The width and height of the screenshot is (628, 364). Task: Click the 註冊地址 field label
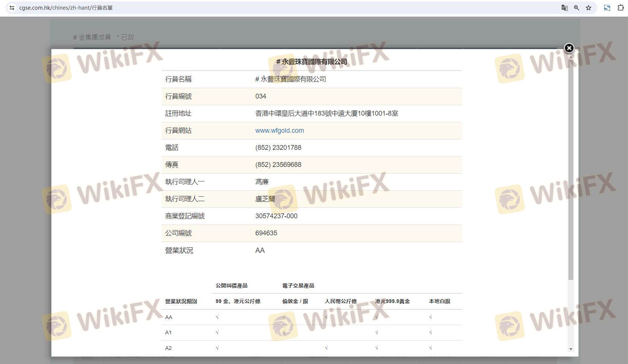pos(178,113)
